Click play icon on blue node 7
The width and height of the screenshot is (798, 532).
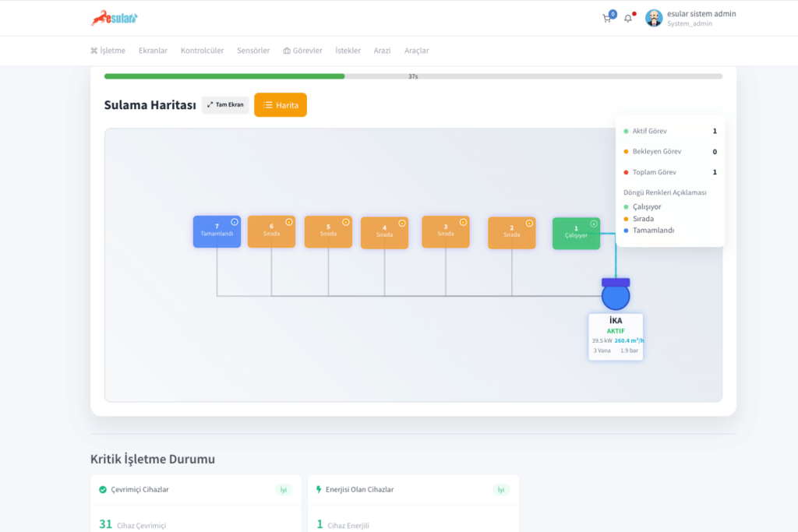pyautogui.click(x=235, y=222)
